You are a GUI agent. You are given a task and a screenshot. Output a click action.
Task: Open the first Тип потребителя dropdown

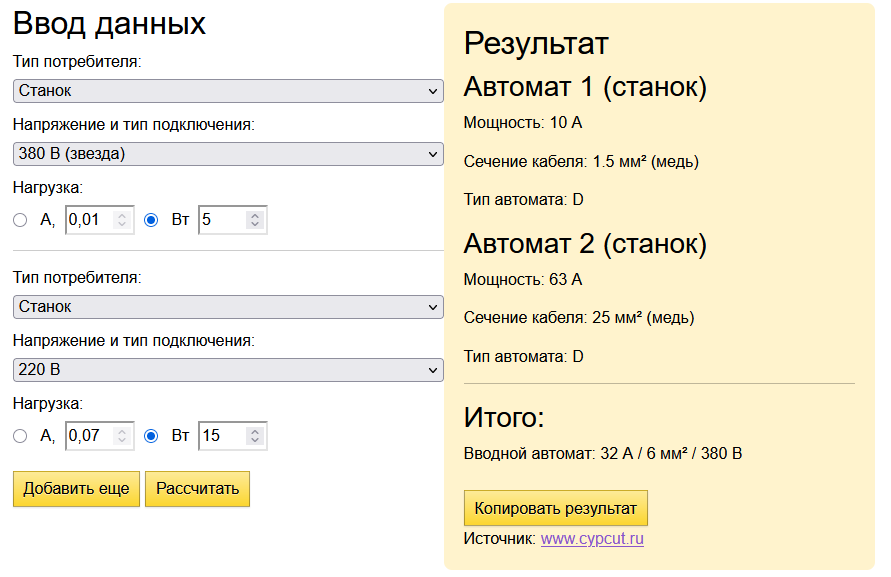pos(228,91)
